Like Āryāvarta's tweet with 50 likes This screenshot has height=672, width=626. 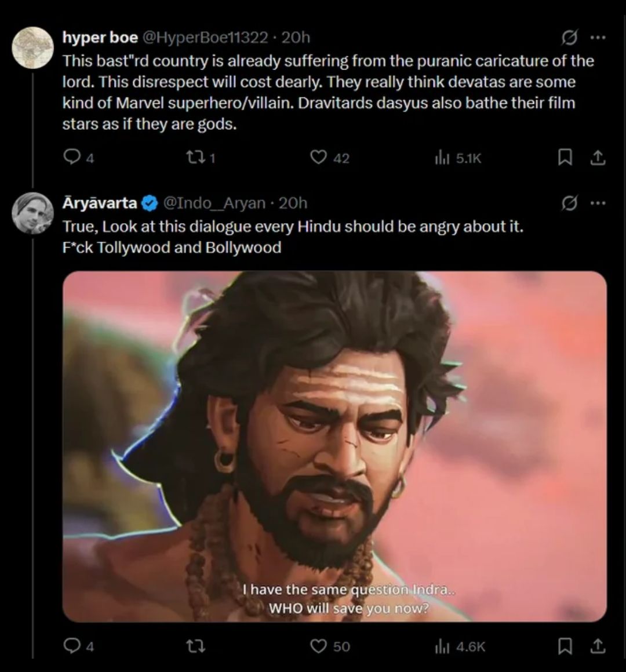(x=319, y=646)
